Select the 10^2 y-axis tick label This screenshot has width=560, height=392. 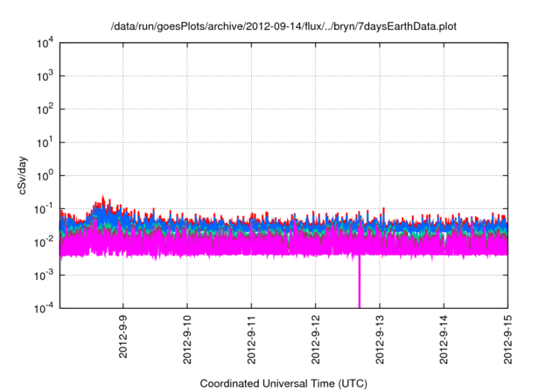click(44, 109)
